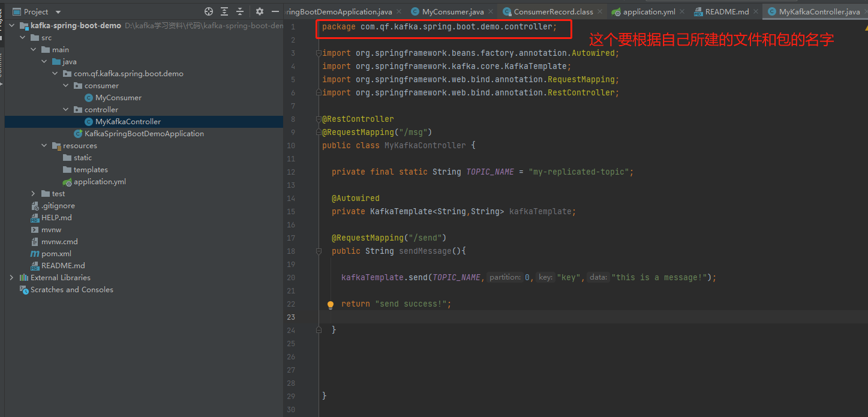
Task: Fold the class annotation block at line 8
Action: coord(319,119)
